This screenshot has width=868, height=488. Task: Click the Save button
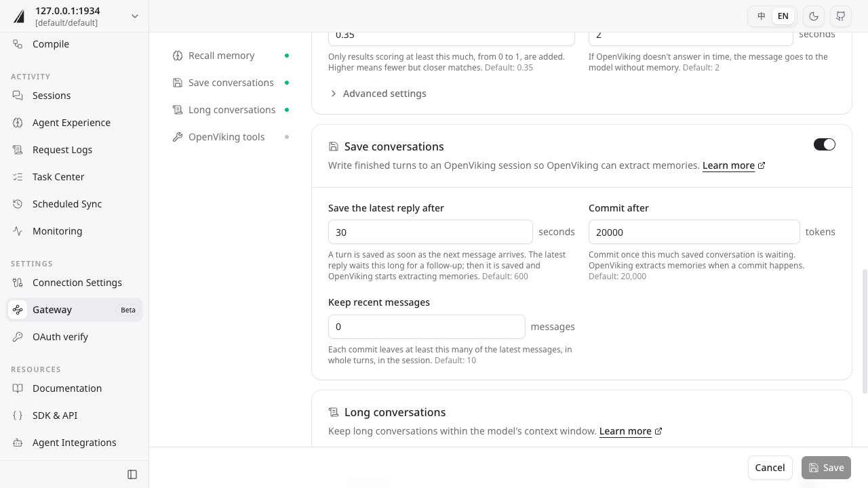coord(826,468)
